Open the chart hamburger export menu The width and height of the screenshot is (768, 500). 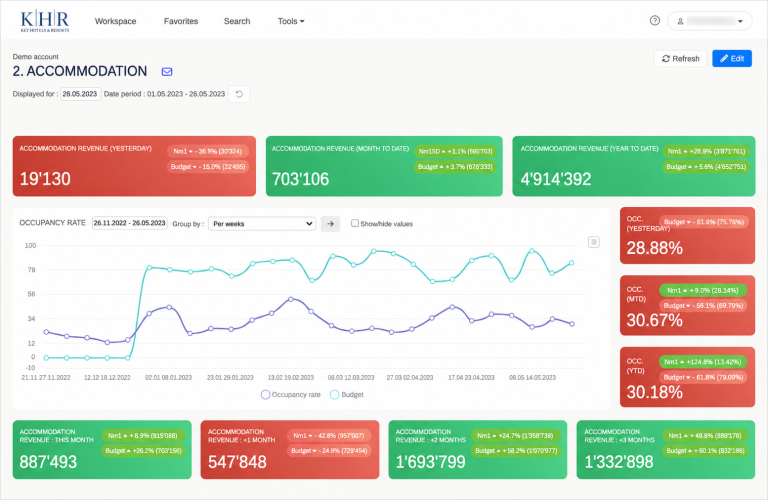pyautogui.click(x=593, y=242)
